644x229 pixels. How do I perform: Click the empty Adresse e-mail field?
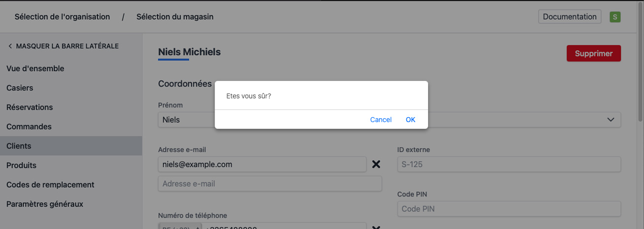[x=270, y=184]
